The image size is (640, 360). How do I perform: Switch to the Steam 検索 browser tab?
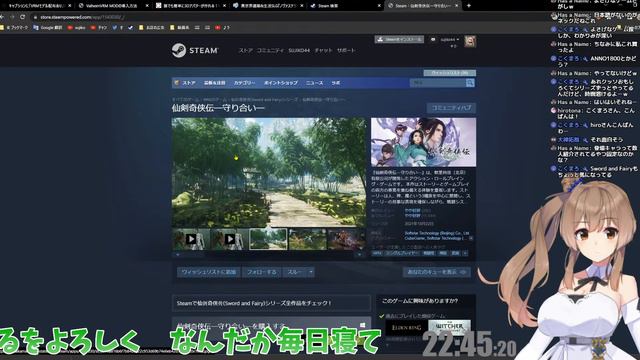click(x=344, y=6)
